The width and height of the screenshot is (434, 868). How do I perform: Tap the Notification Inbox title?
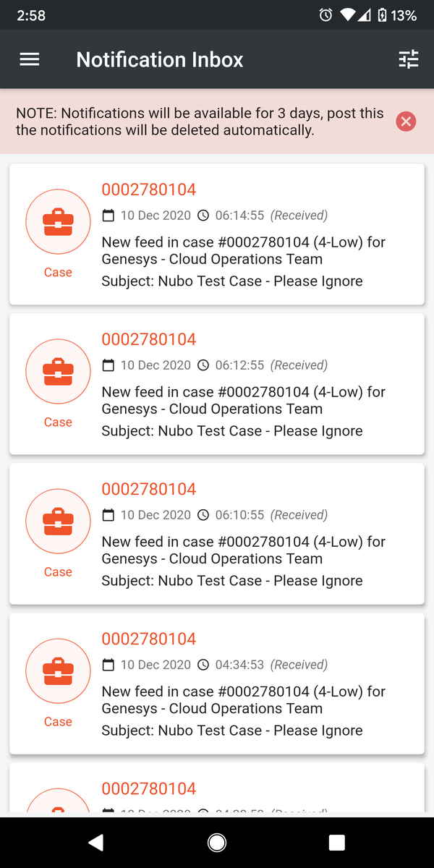pyautogui.click(x=160, y=59)
